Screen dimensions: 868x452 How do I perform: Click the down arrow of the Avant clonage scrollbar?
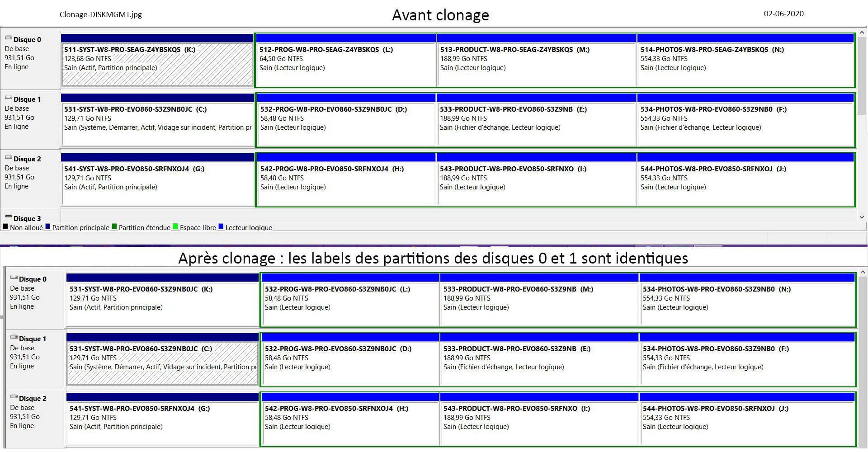tap(862, 217)
